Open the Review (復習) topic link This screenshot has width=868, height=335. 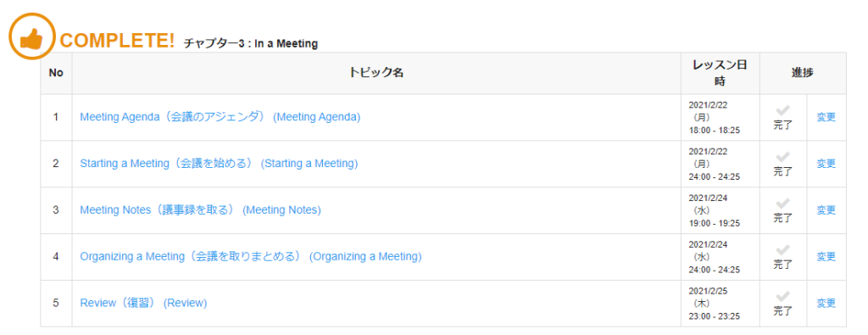(143, 304)
